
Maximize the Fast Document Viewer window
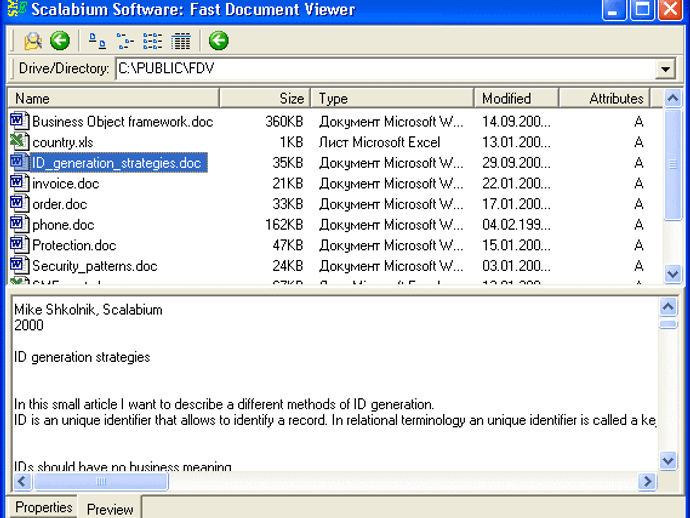642,10
